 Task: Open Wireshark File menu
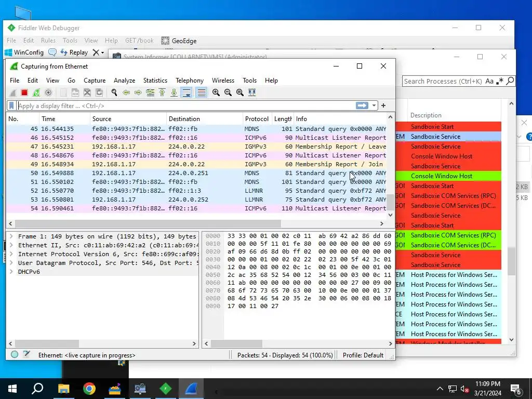[x=15, y=81]
